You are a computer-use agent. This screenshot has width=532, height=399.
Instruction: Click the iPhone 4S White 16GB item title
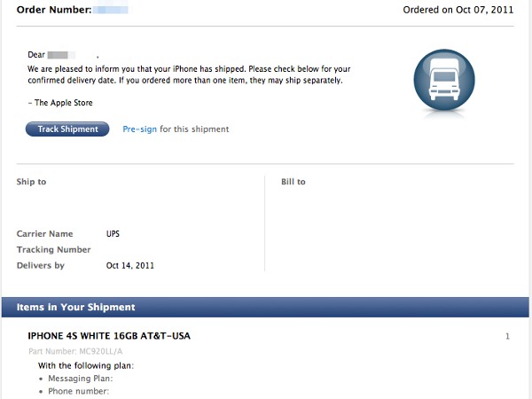pyautogui.click(x=109, y=336)
